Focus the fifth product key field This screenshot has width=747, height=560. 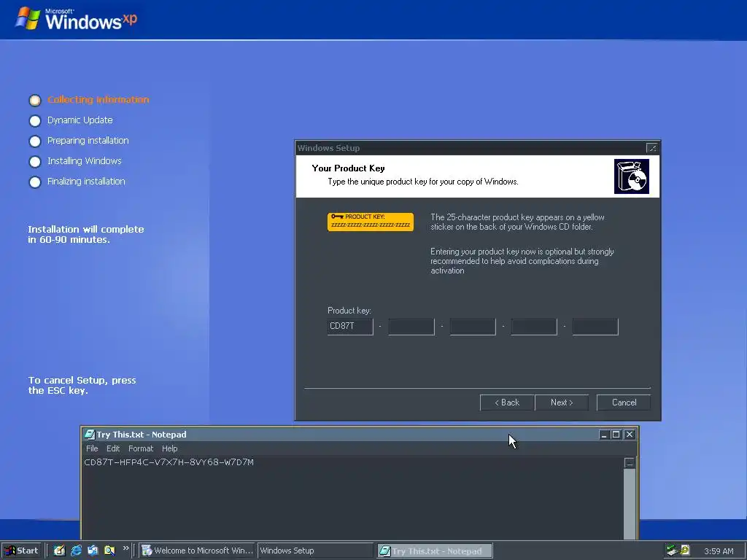pos(595,327)
